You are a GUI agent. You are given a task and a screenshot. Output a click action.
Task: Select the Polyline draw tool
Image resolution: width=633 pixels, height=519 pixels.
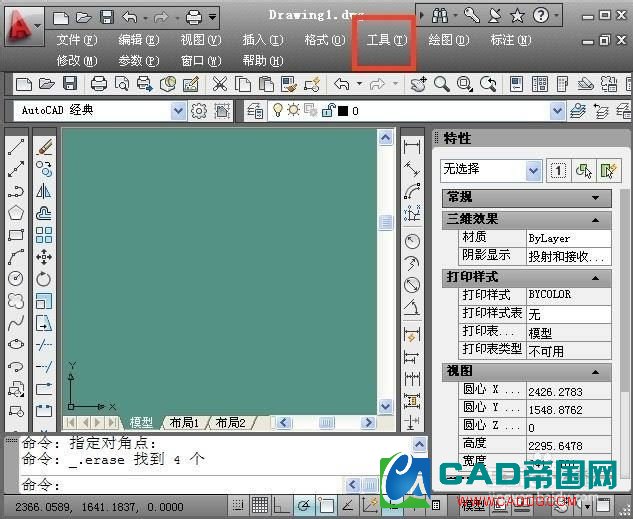(16, 191)
